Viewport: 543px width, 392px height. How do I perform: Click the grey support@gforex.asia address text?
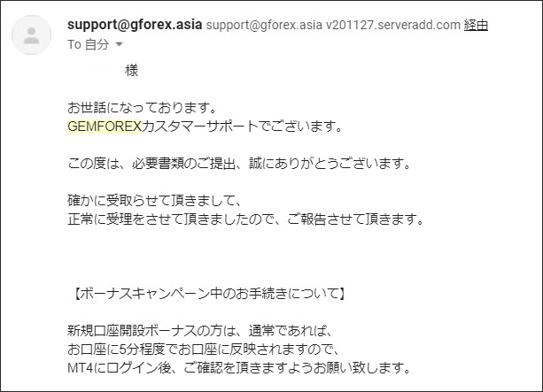pyautogui.click(x=264, y=25)
